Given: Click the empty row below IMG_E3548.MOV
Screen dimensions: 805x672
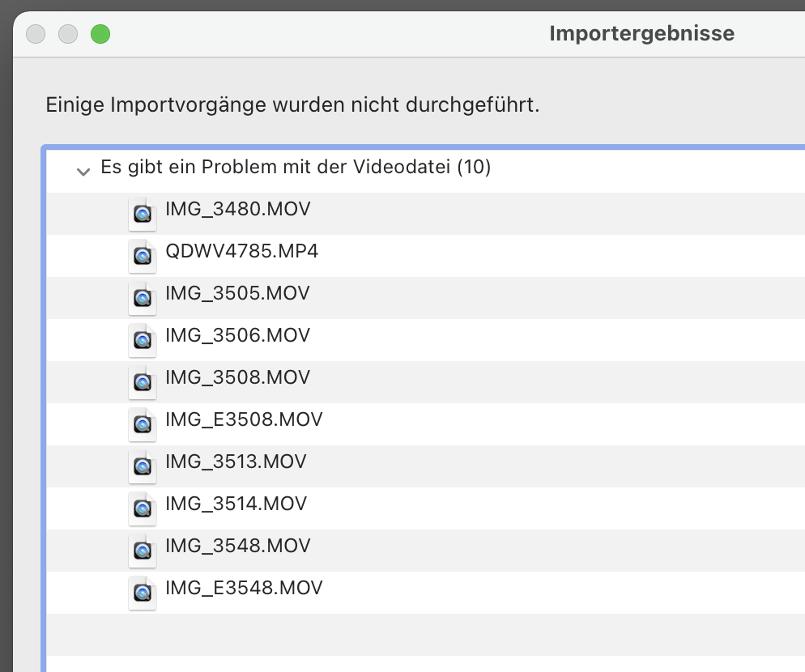Looking at the screenshot, I should tap(405, 634).
